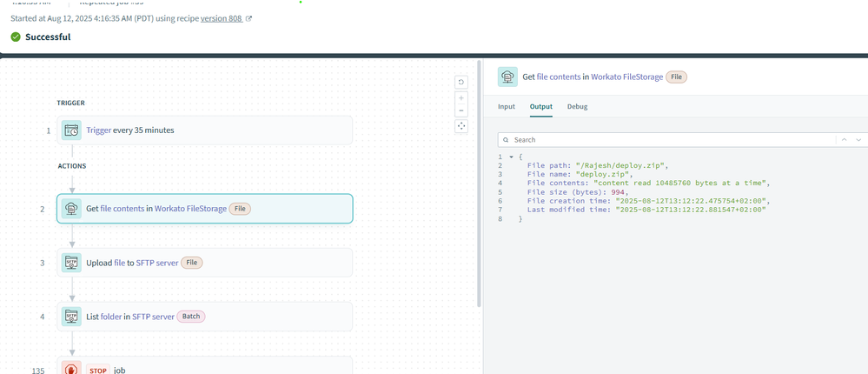The width and height of the screenshot is (868, 374).
Task: Click the external link icon beside version 808
Action: tap(248, 18)
